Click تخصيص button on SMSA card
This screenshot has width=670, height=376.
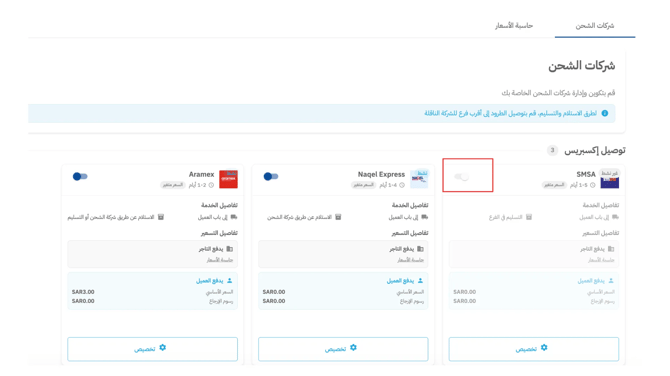coord(534,349)
